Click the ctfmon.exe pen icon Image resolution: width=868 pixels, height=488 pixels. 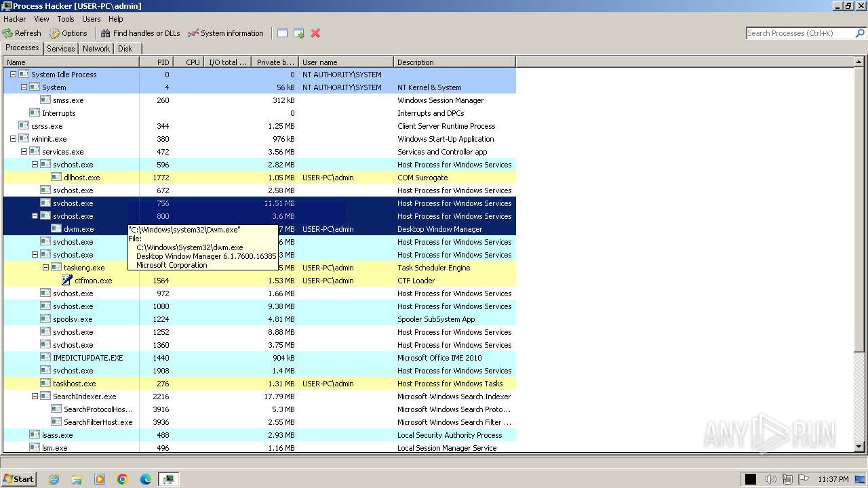pos(67,281)
